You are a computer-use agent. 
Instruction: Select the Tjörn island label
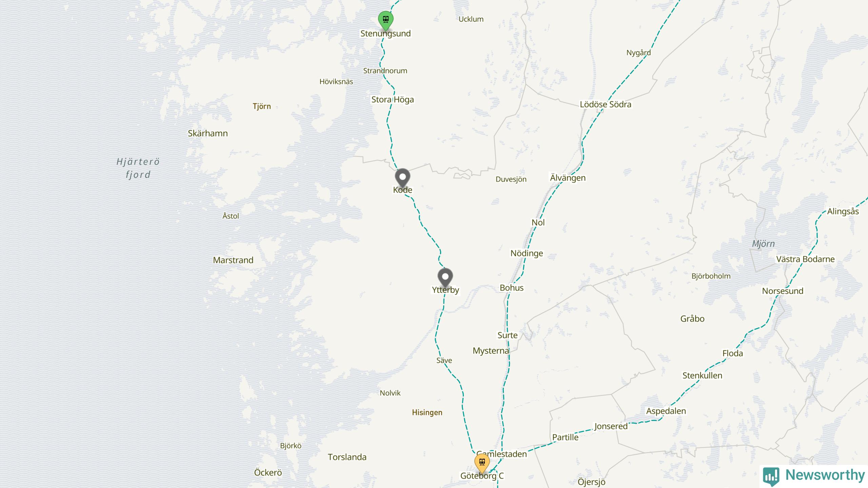[x=262, y=107]
